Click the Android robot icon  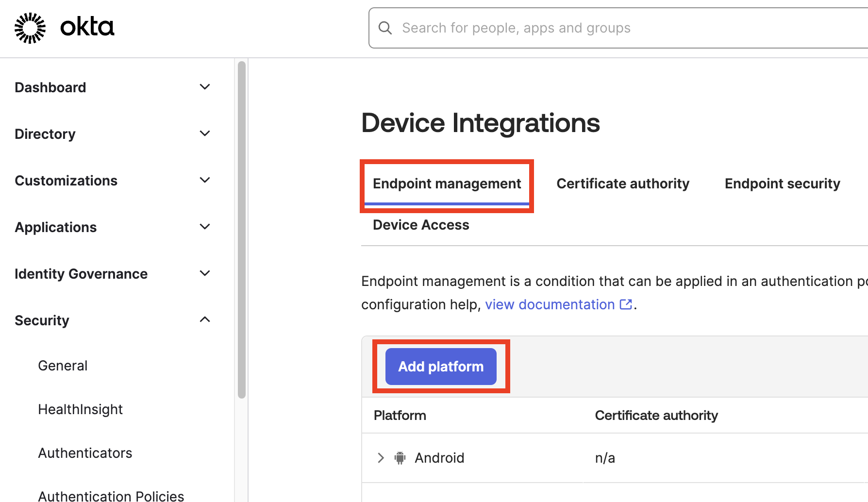click(400, 458)
